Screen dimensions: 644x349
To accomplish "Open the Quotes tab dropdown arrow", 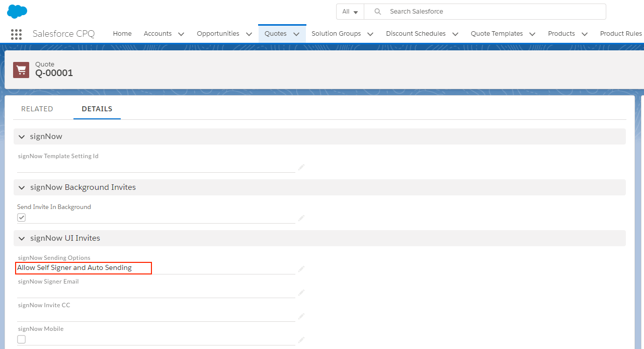I will pyautogui.click(x=296, y=34).
